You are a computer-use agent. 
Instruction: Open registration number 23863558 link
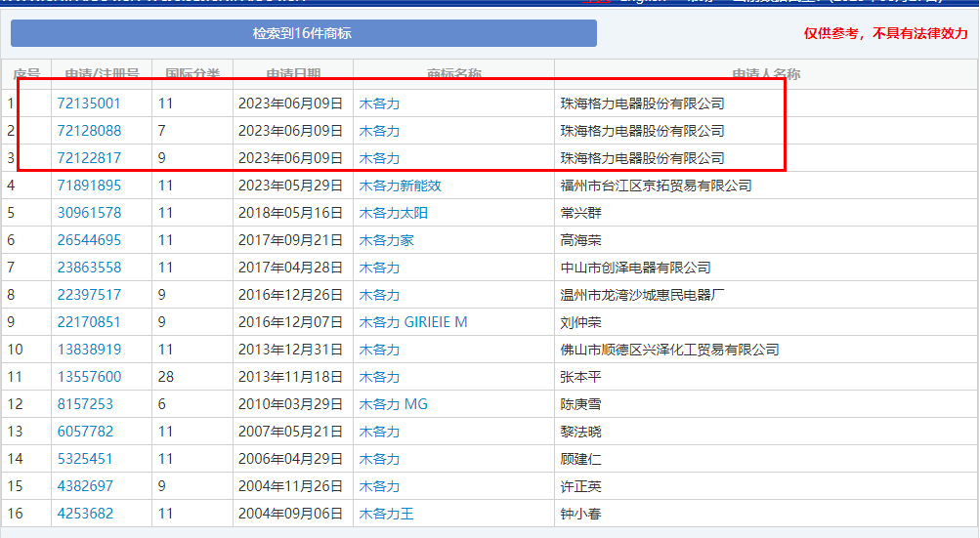point(89,268)
